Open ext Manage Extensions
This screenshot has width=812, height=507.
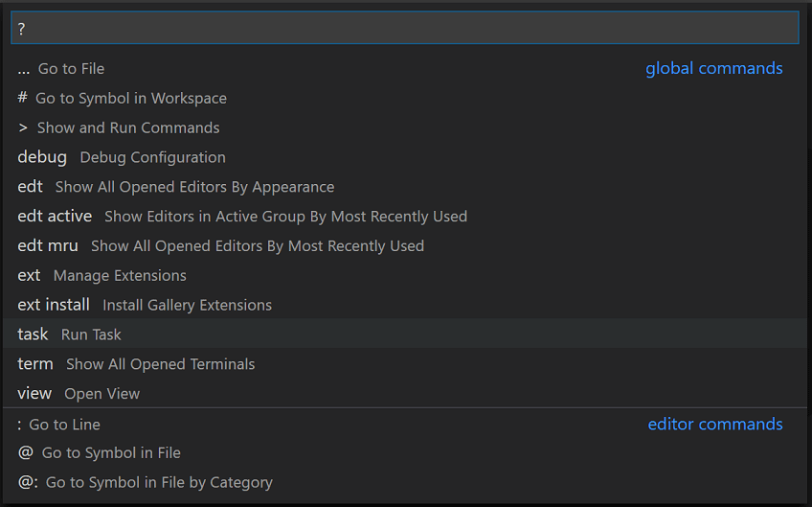[101, 277]
